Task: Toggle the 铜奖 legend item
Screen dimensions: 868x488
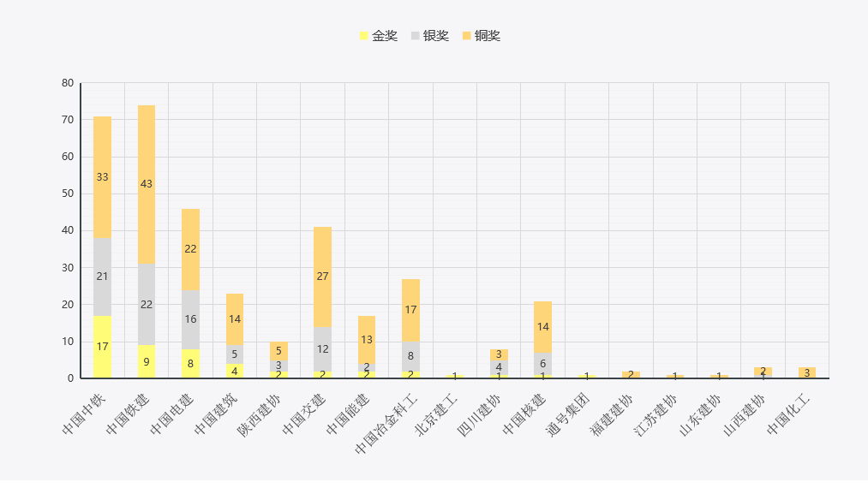Action: pyautogui.click(x=481, y=36)
